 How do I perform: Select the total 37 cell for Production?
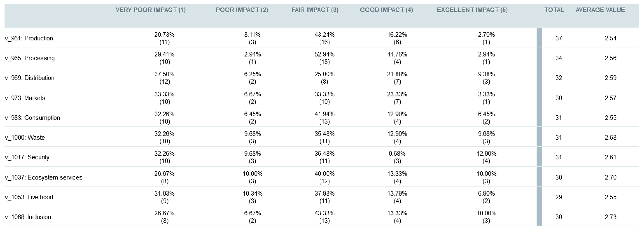[x=559, y=38]
